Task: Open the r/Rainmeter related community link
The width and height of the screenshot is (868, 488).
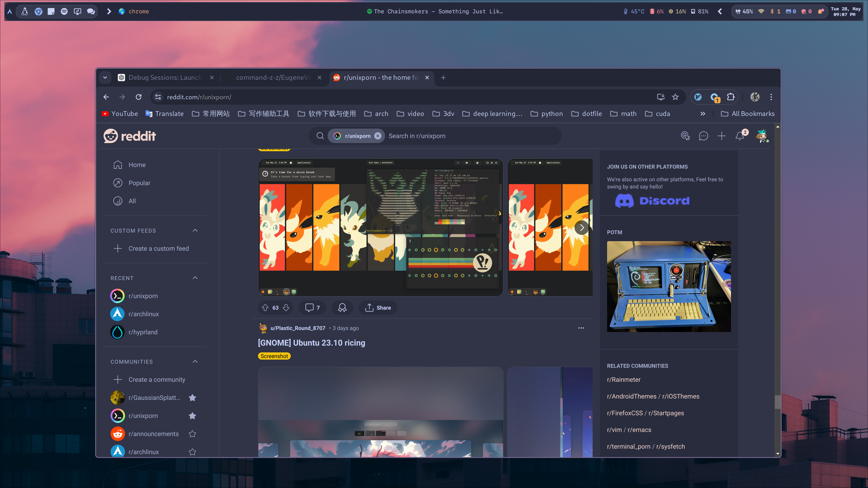Action: pyautogui.click(x=624, y=380)
